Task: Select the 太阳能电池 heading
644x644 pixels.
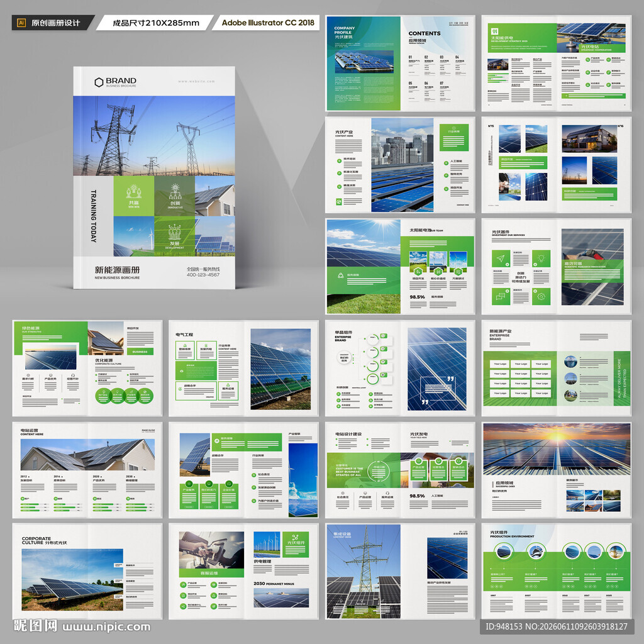Action: (421, 230)
